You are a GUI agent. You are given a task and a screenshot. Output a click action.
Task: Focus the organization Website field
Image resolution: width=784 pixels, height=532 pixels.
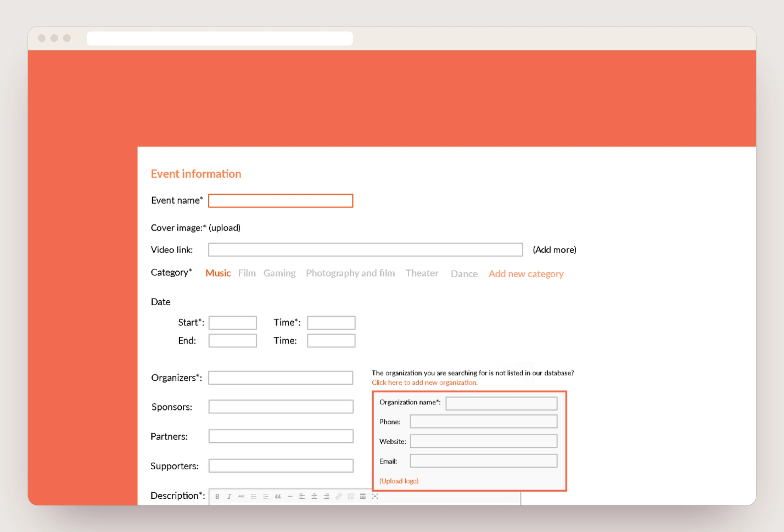coord(484,441)
